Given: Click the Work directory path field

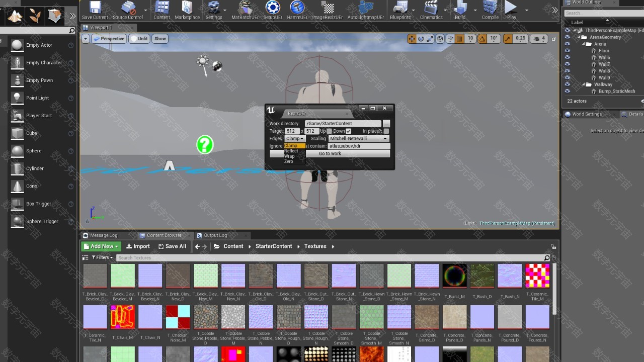Looking at the screenshot, I should [x=343, y=124].
